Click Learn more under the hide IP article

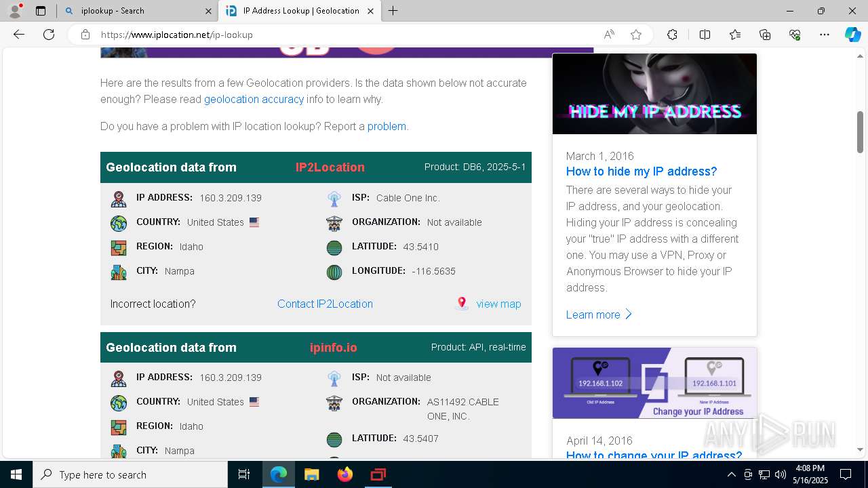tap(599, 314)
